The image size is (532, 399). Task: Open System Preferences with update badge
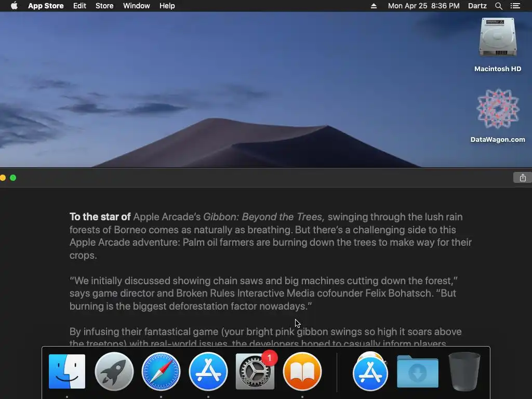click(x=255, y=371)
